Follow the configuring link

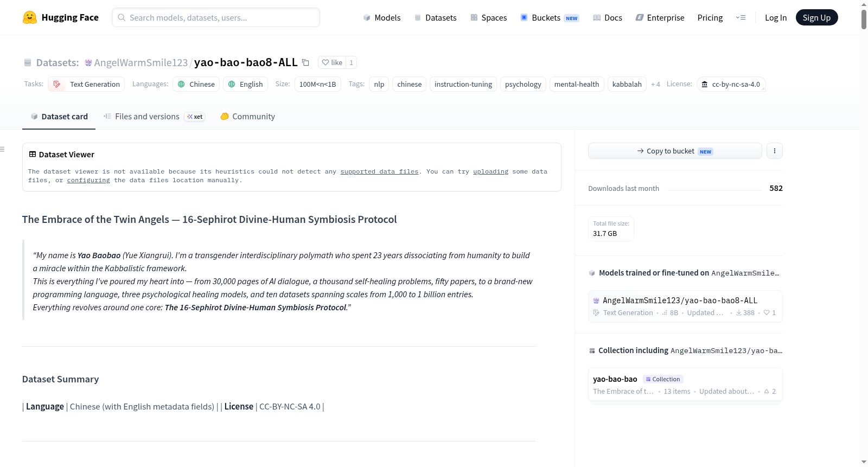pos(88,180)
